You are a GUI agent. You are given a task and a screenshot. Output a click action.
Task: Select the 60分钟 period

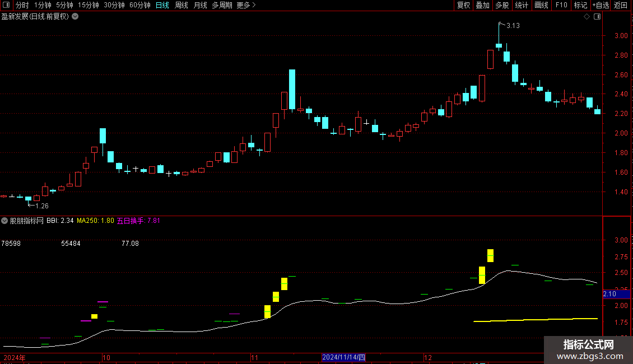[x=139, y=5]
